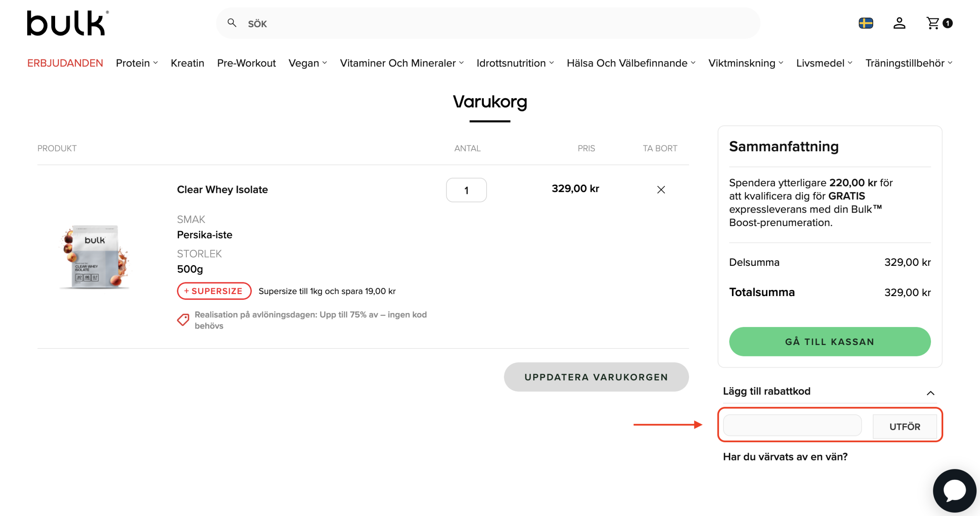
Task: Expand Vitaminer Och Mineraler menu
Action: [402, 63]
